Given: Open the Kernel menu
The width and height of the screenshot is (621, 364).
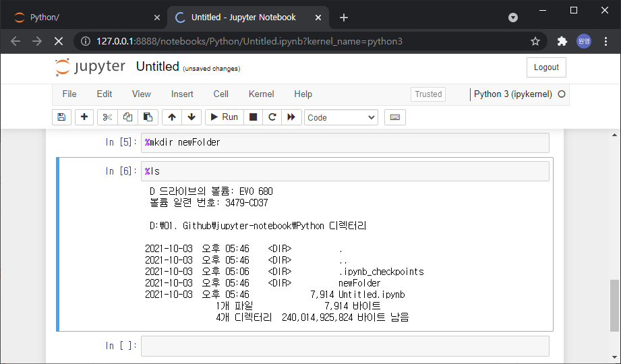Looking at the screenshot, I should pos(262,94).
